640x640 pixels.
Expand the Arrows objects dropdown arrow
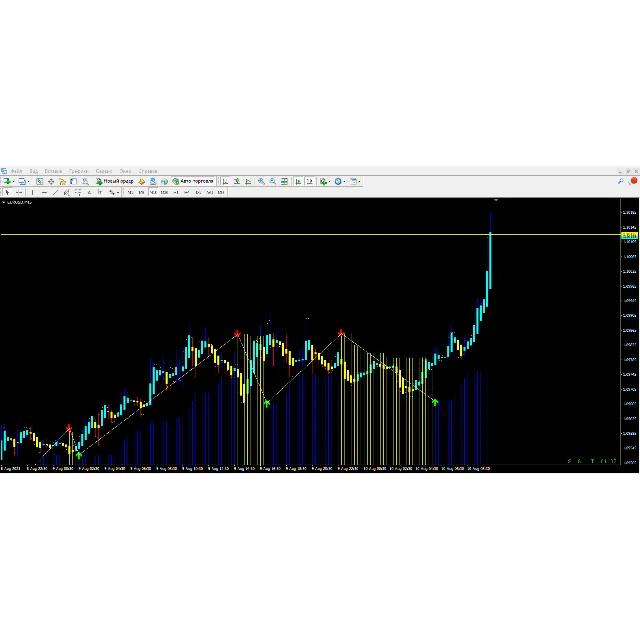tap(118, 193)
